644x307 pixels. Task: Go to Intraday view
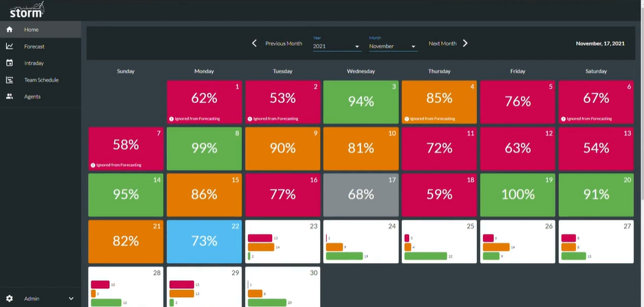click(x=41, y=63)
